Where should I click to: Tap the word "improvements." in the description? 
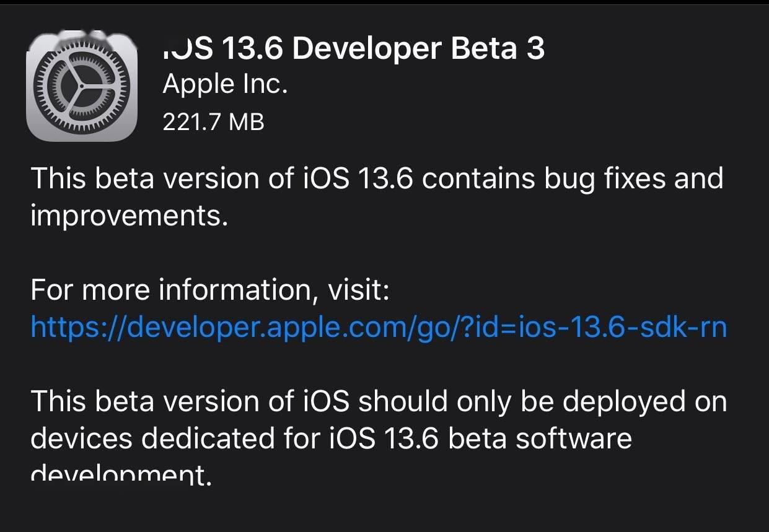[130, 216]
